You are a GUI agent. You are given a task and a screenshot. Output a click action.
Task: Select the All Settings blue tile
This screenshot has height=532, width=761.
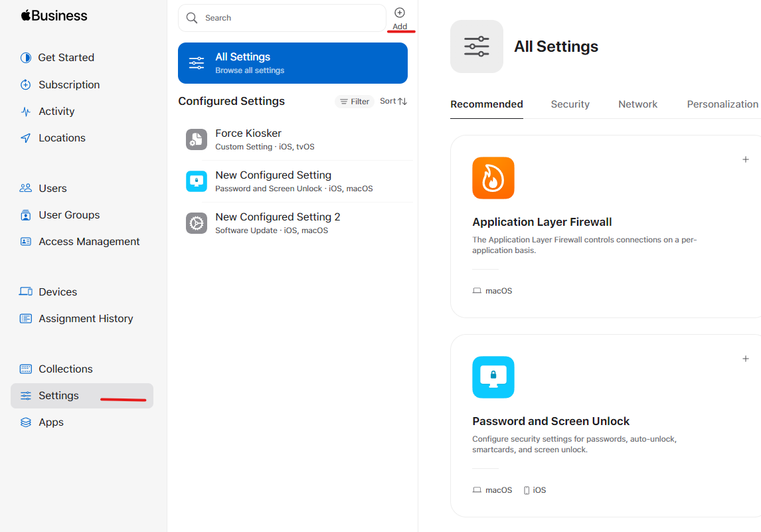coord(293,63)
